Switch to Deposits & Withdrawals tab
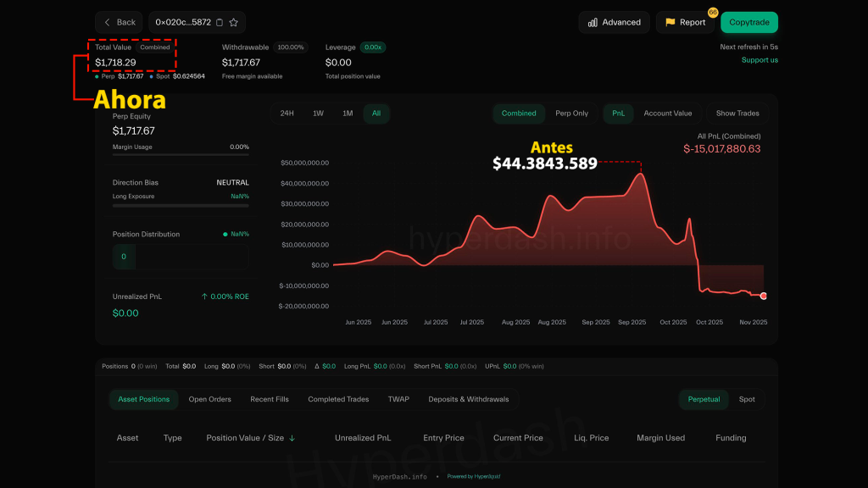The width and height of the screenshot is (868, 488). [469, 399]
